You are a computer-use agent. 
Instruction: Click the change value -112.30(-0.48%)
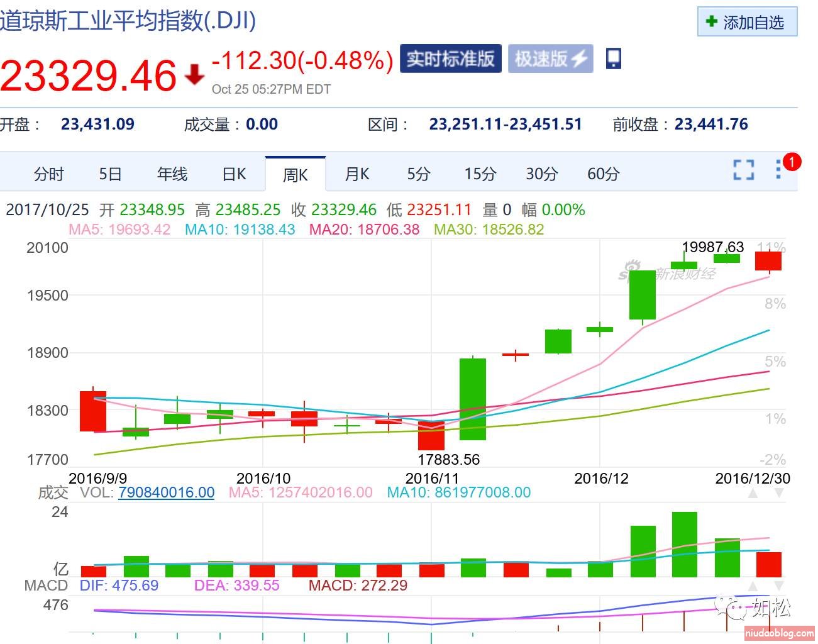click(x=302, y=60)
